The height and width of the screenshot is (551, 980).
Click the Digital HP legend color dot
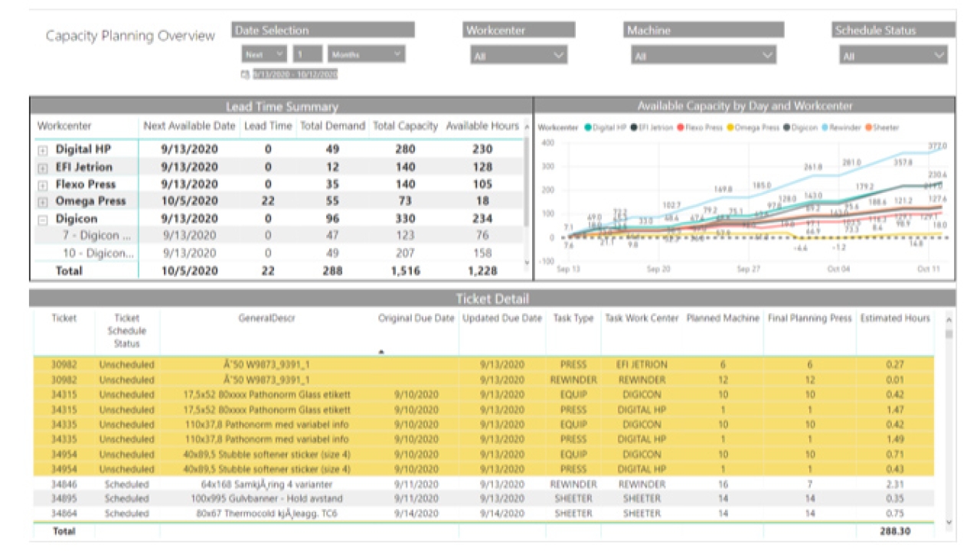(586, 128)
